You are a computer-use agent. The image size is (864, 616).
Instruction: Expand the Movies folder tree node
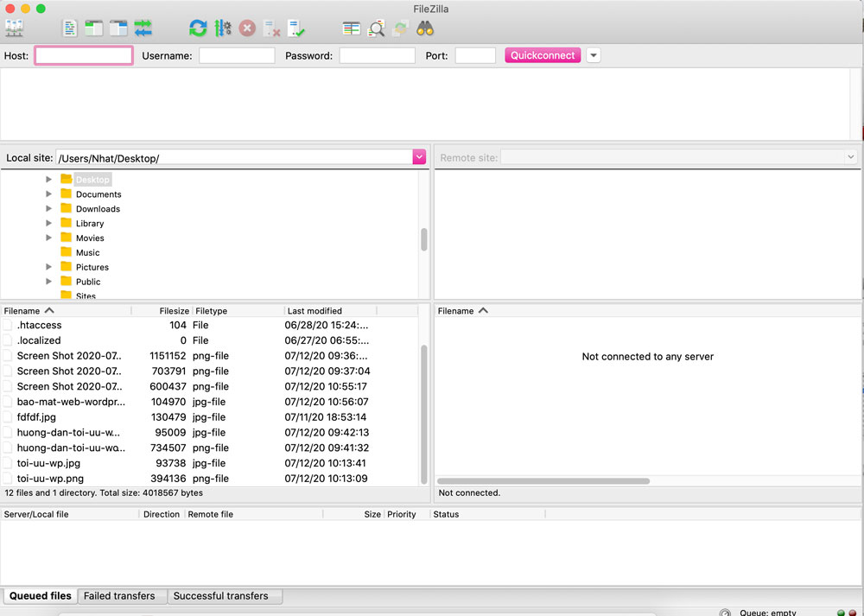point(48,238)
